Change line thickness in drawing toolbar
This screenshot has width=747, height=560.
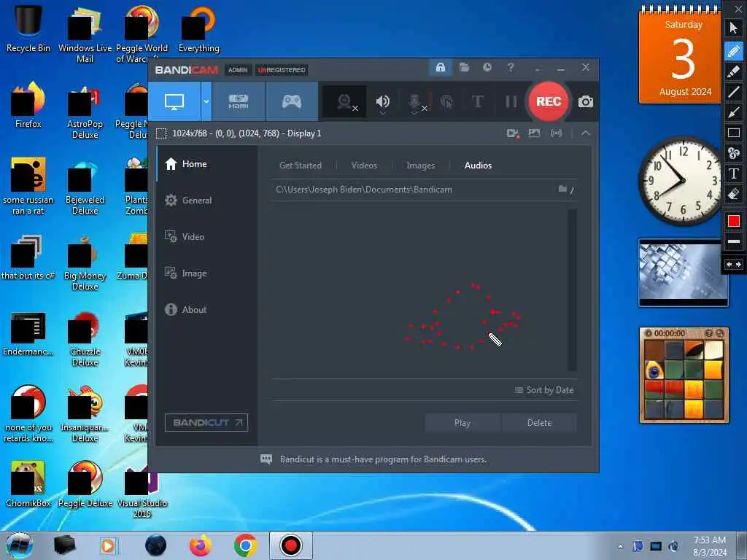[734, 241]
